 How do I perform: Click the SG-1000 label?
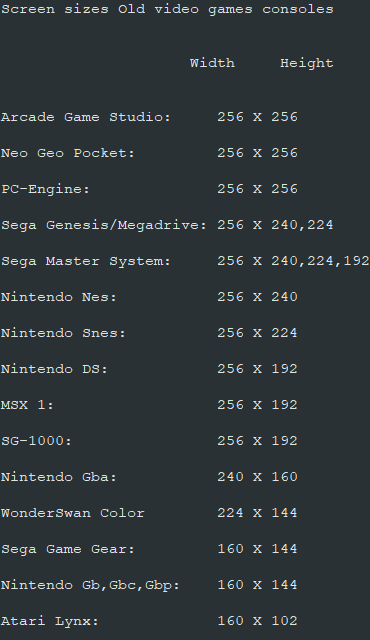click(x=36, y=441)
